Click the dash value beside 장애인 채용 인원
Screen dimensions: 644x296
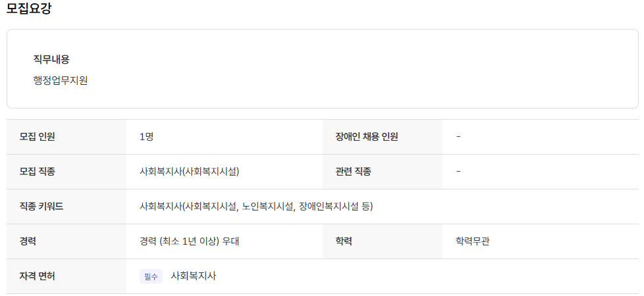click(x=458, y=137)
